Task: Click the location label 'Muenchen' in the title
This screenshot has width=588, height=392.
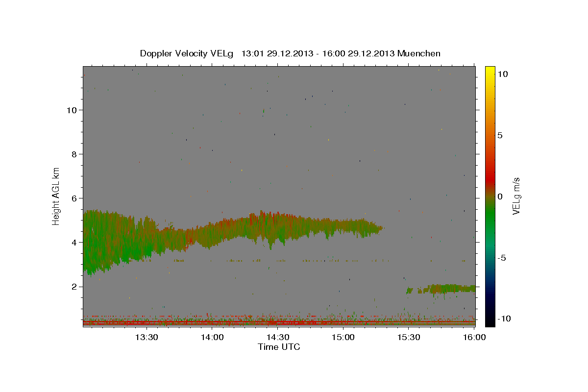Action: point(419,53)
